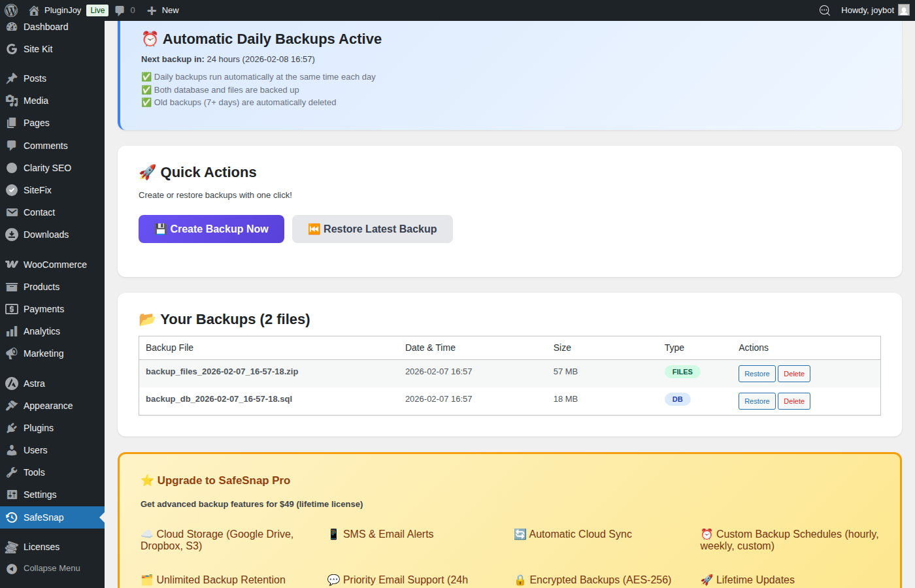Screen dimensions: 915x588
Task: Click the Settings sliders icon
Action: click(12, 495)
